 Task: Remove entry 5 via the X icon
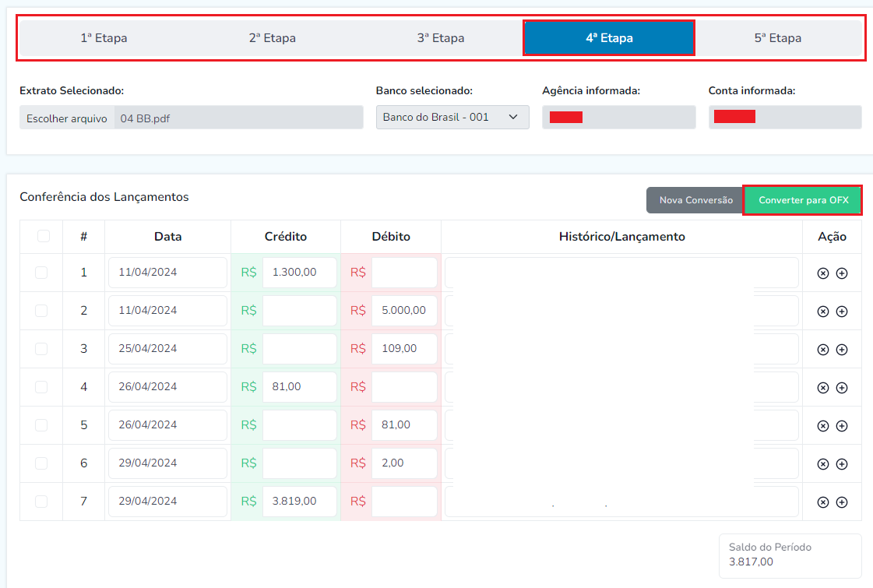pyautogui.click(x=822, y=426)
